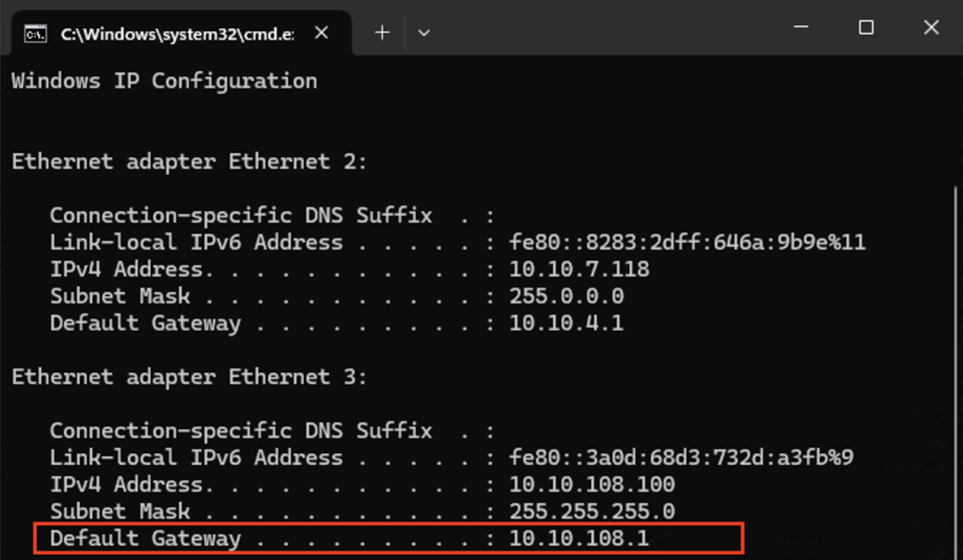Maximize the terminal window

click(866, 28)
